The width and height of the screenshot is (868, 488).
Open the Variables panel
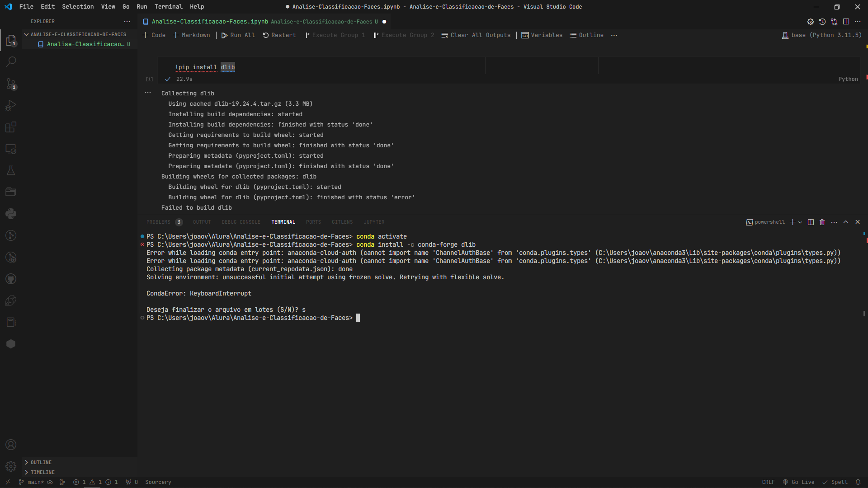541,34
